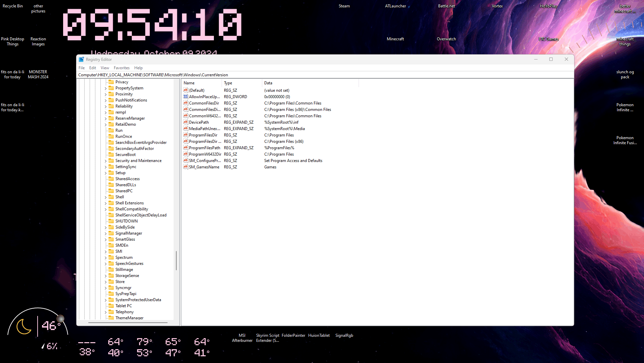Click the '0x00000000 (0)' data value

pos(277,97)
